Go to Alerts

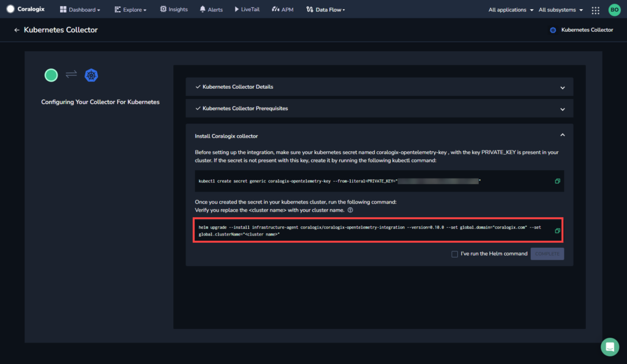pos(211,9)
